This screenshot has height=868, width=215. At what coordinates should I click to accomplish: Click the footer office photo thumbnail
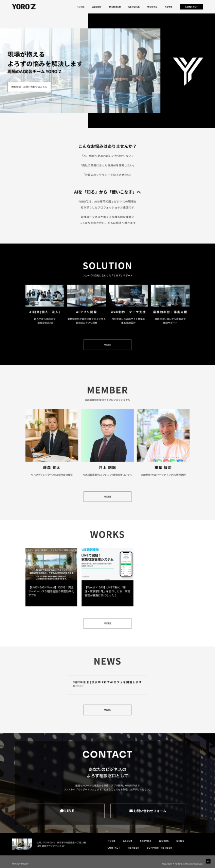point(22,844)
